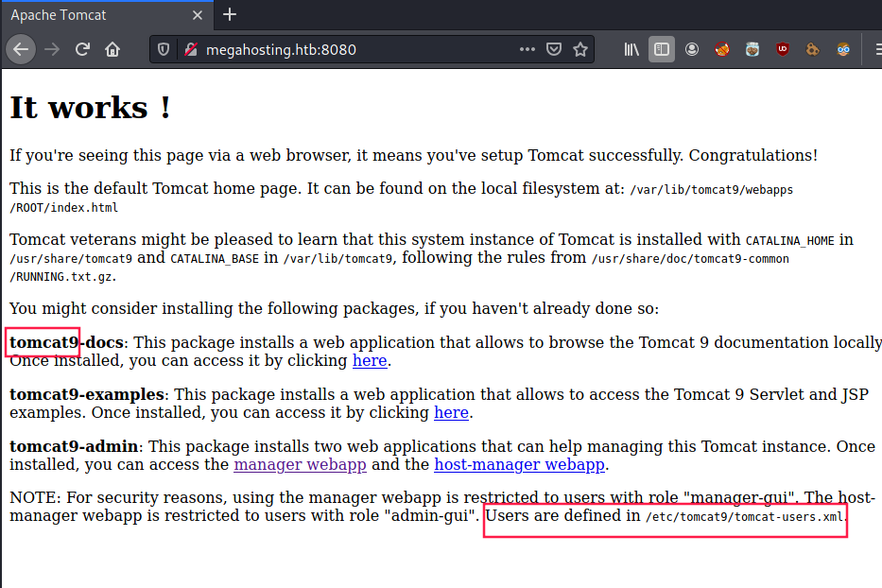Open a new tab with plus button
Screen dimensions: 882x588
(230, 15)
